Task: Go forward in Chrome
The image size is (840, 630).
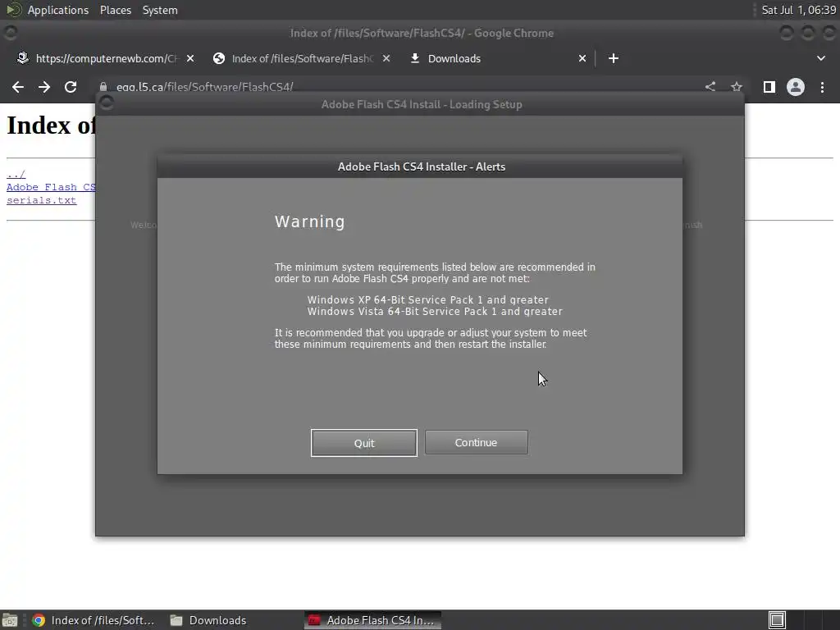Action: [x=44, y=87]
